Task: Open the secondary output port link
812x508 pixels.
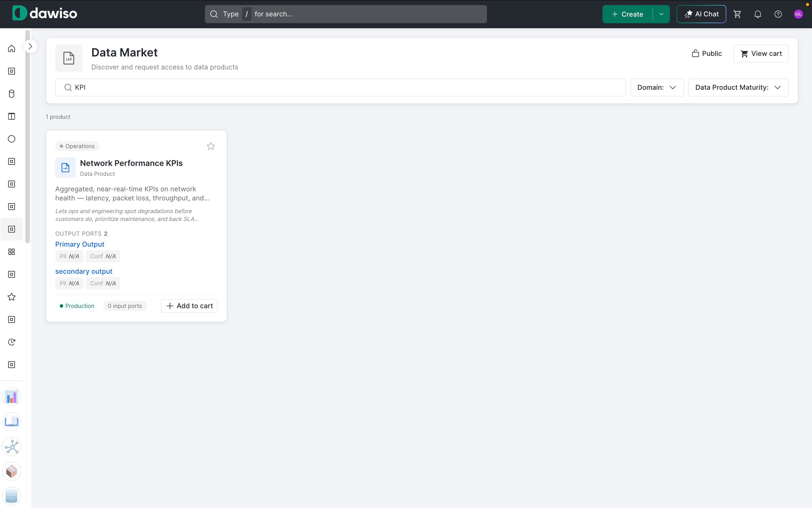Action: (x=84, y=271)
